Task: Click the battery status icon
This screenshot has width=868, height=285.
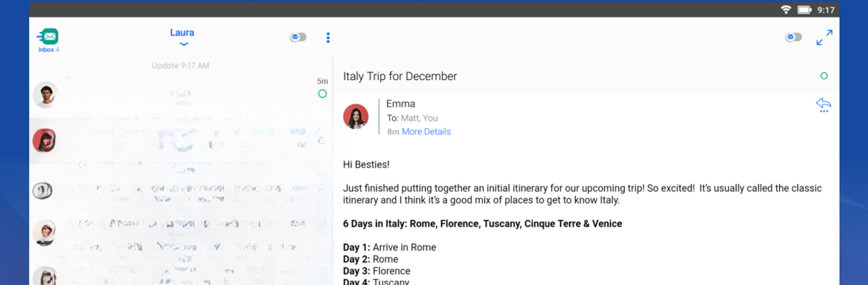Action: (804, 9)
